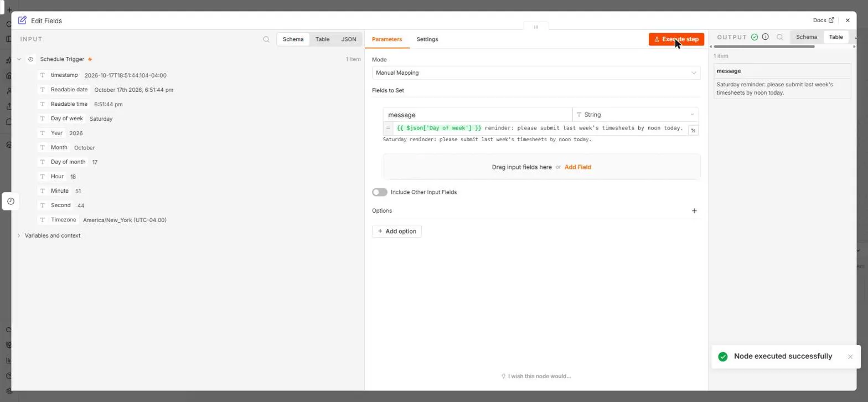This screenshot has width=868, height=402.
Task: Select the input JSON view tab
Action: [x=349, y=39]
